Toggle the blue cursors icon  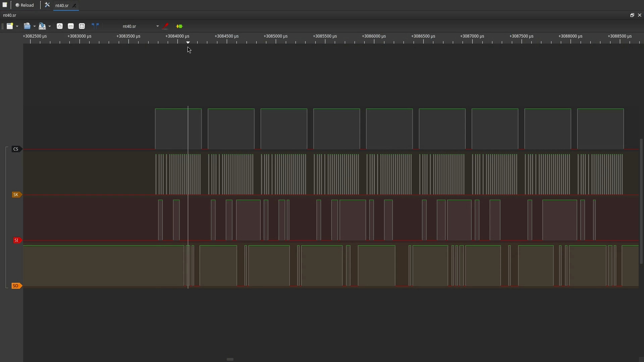pyautogui.click(x=95, y=26)
